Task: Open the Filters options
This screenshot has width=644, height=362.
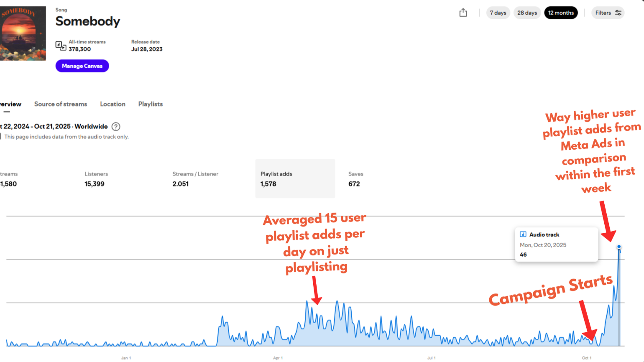Action: (x=608, y=13)
